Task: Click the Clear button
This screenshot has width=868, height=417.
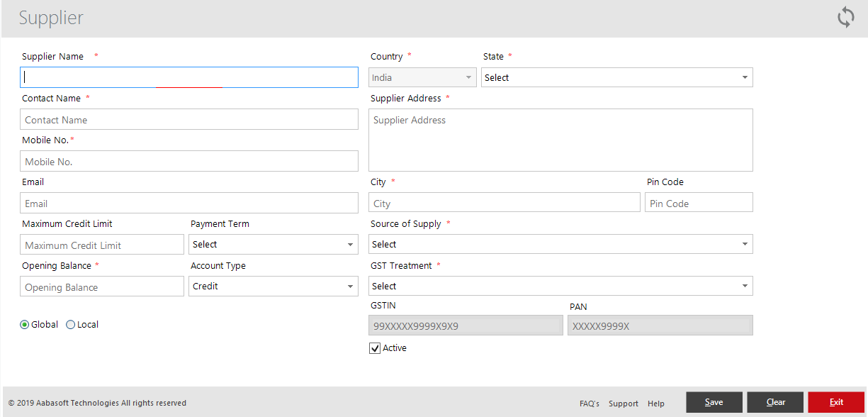Action: click(774, 401)
